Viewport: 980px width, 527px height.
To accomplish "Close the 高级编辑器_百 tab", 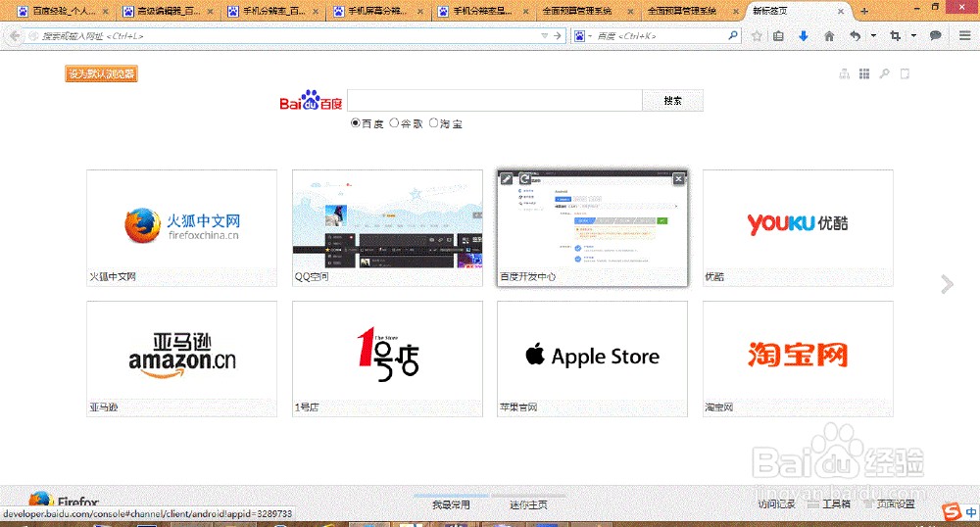I will pyautogui.click(x=211, y=11).
